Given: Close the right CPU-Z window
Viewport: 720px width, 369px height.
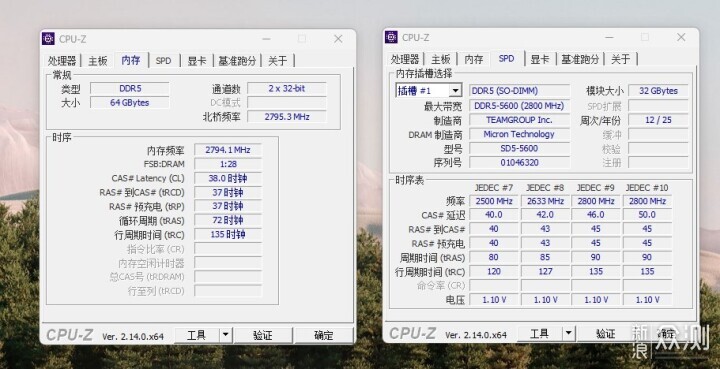Looking at the screenshot, I should click(x=681, y=37).
